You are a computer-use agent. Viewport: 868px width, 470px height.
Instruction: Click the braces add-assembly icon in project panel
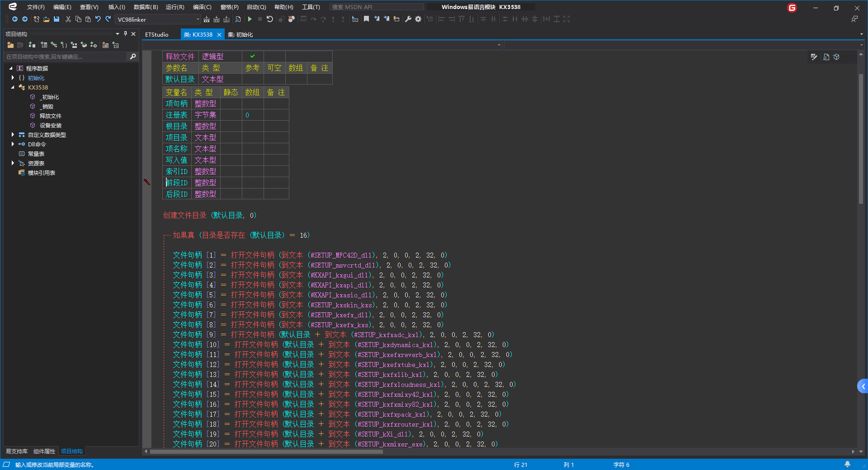pos(64,45)
